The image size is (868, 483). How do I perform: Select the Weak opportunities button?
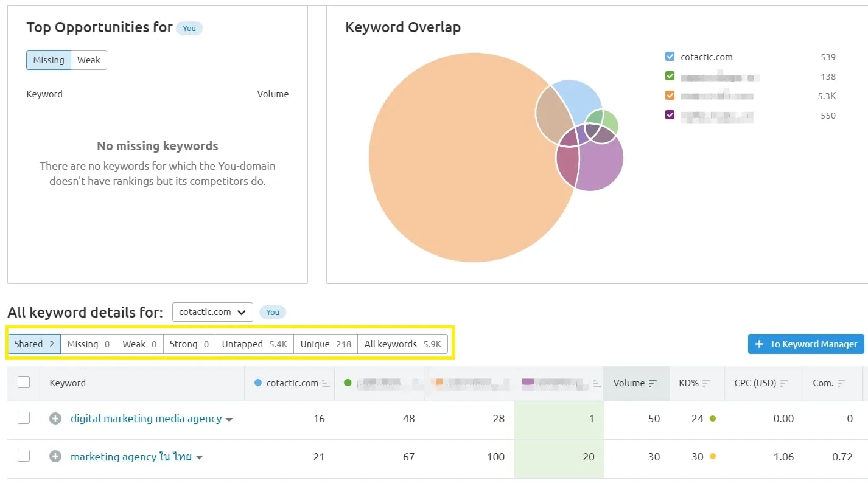coord(89,60)
